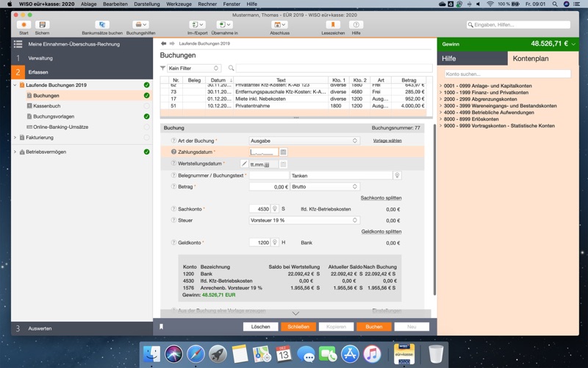This screenshot has height=368, width=588.
Task: Click the Löschen button
Action: [261, 327]
